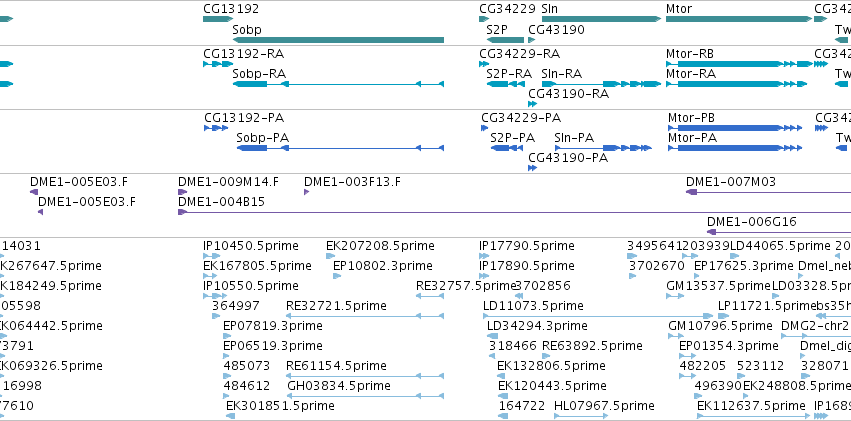Click the Mtor-PA protein feature
This screenshot has width=851, height=421.
(735, 148)
